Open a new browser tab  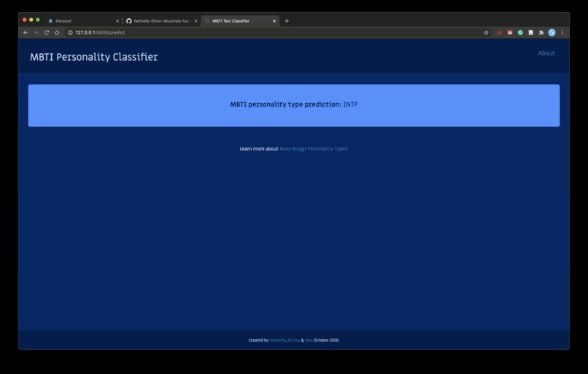tap(287, 21)
